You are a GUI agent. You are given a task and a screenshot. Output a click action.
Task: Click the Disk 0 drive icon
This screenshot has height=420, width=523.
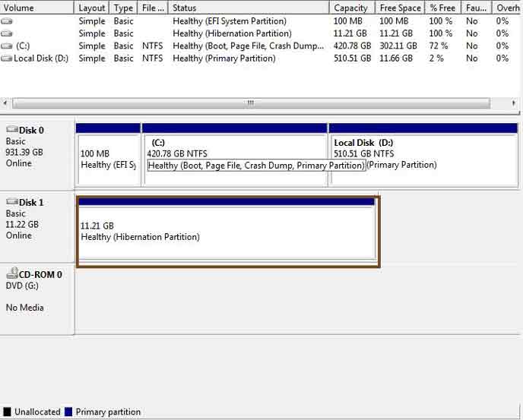point(12,129)
